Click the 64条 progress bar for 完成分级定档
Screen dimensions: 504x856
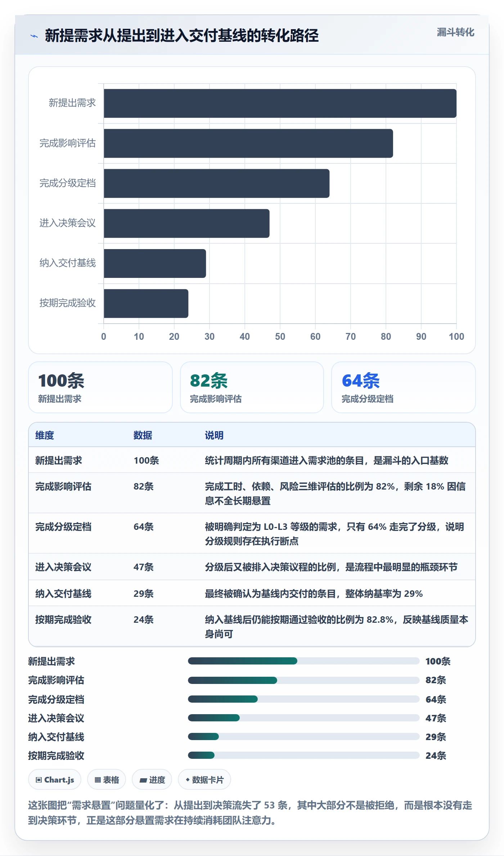click(x=304, y=699)
